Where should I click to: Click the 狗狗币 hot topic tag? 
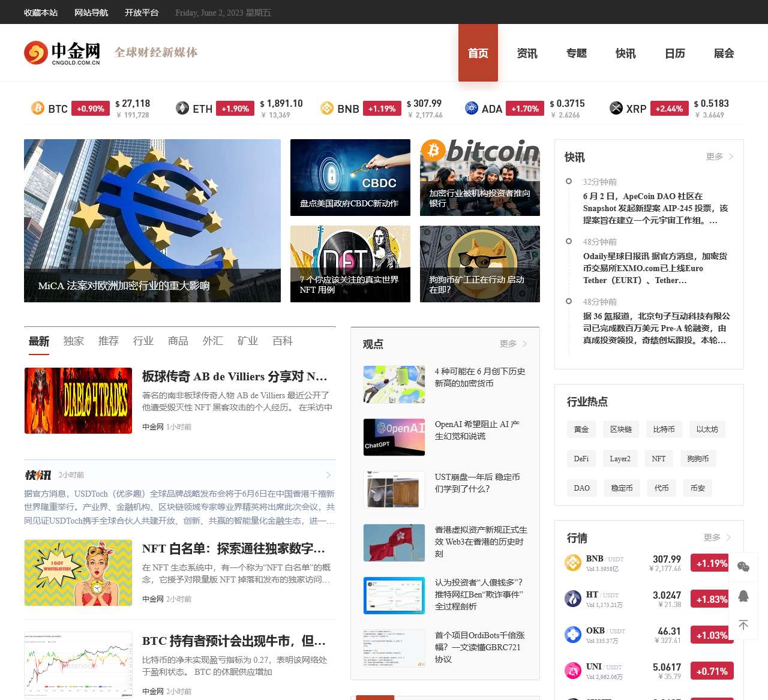(x=698, y=459)
